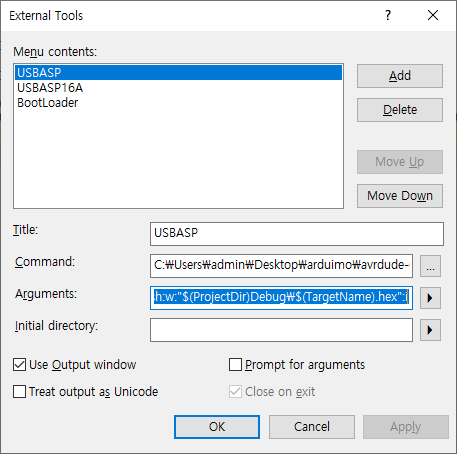Select USBASP in the menu contents list
The image size is (457, 454).
coord(178,72)
